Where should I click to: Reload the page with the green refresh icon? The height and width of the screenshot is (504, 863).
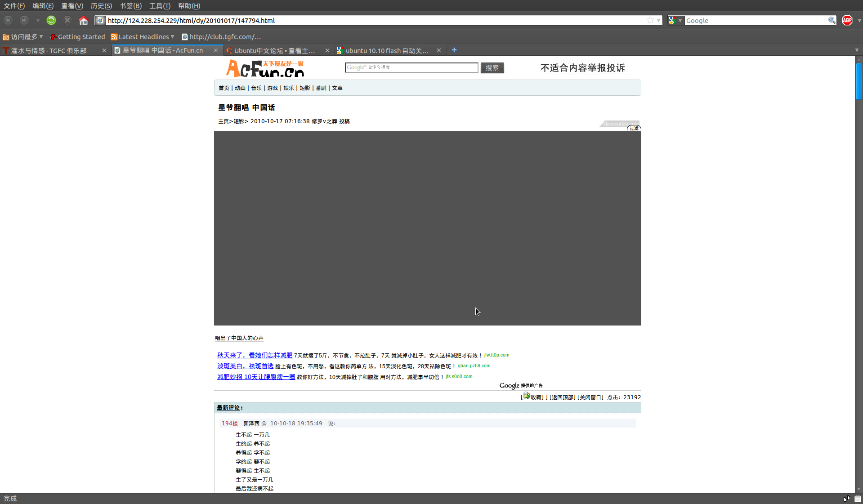pos(51,20)
